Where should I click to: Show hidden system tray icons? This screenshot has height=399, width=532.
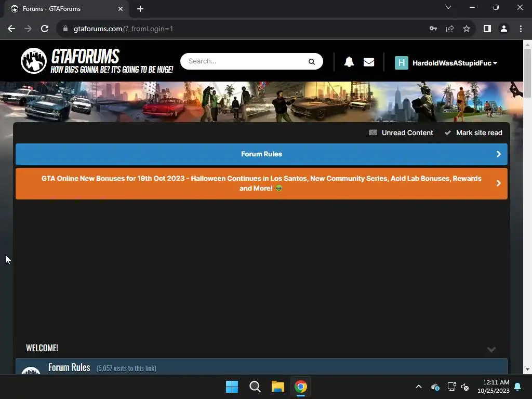[419, 387]
